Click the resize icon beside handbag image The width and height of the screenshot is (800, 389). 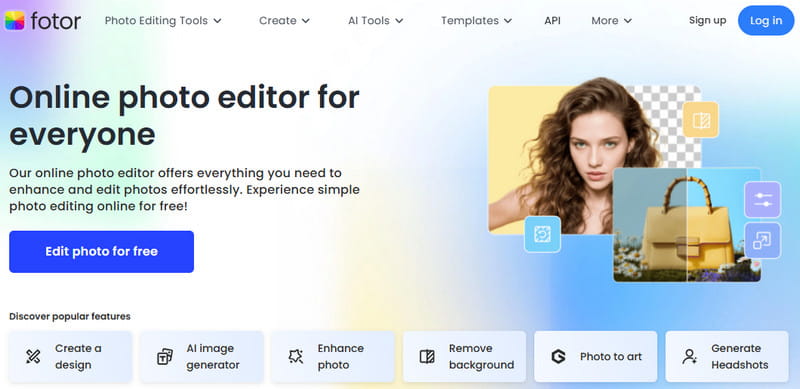pyautogui.click(x=762, y=240)
